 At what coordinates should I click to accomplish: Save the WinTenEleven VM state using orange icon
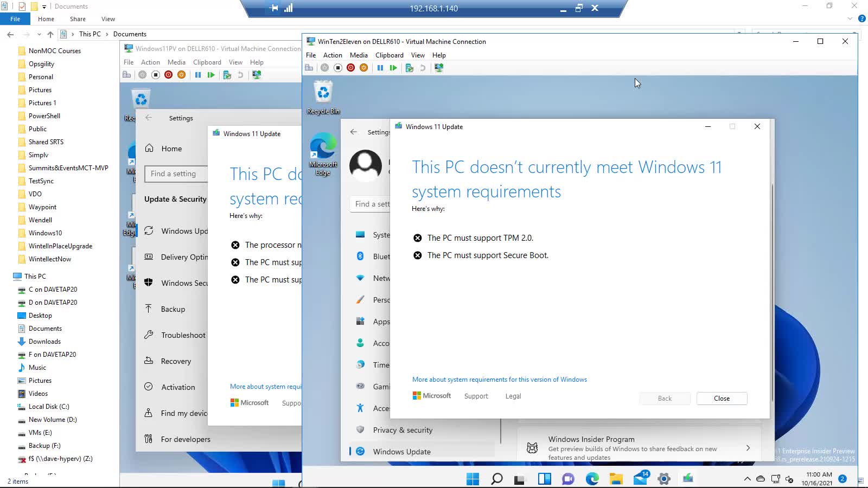click(363, 68)
